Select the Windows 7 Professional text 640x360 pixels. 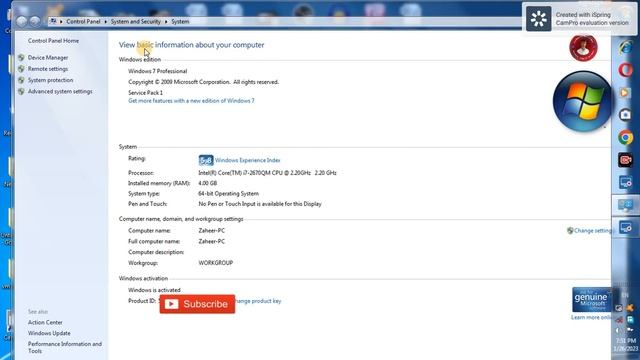[158, 71]
